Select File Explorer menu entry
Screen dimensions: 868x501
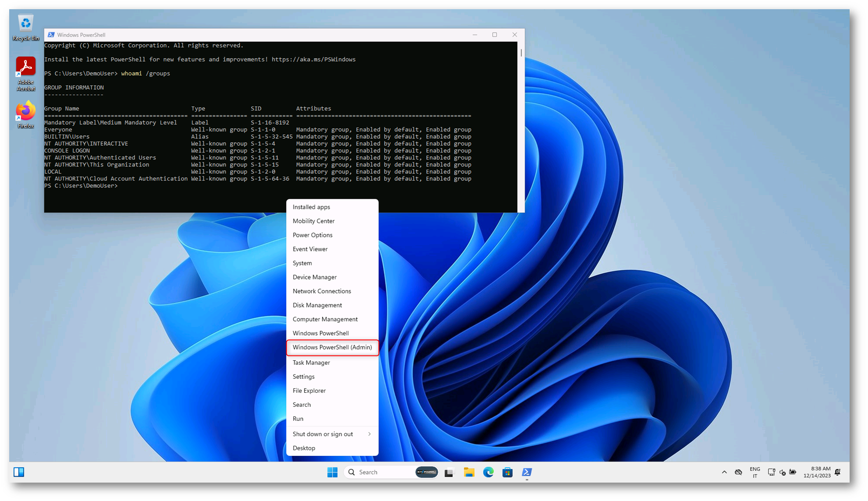click(x=332, y=390)
